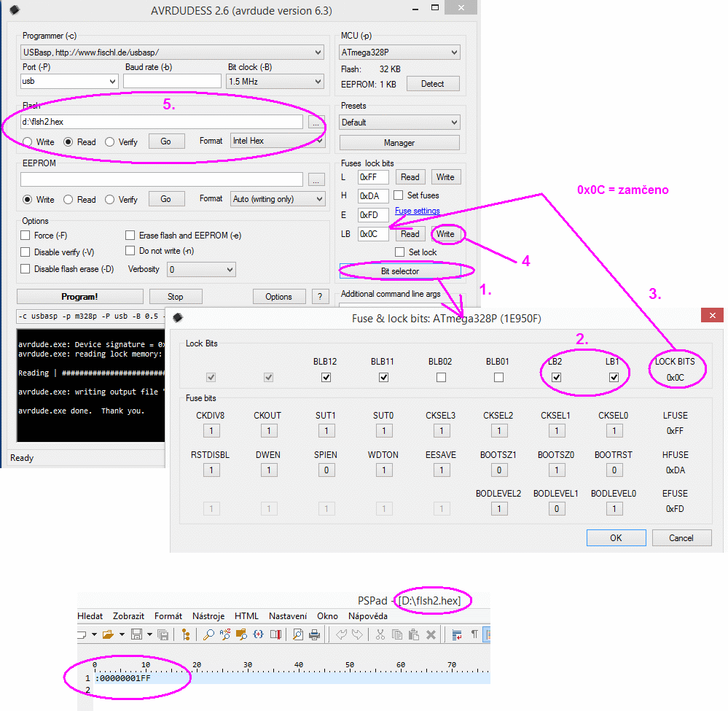The image size is (728, 711).
Task: Open the Nástroje menu in PSPad
Action: (x=208, y=616)
